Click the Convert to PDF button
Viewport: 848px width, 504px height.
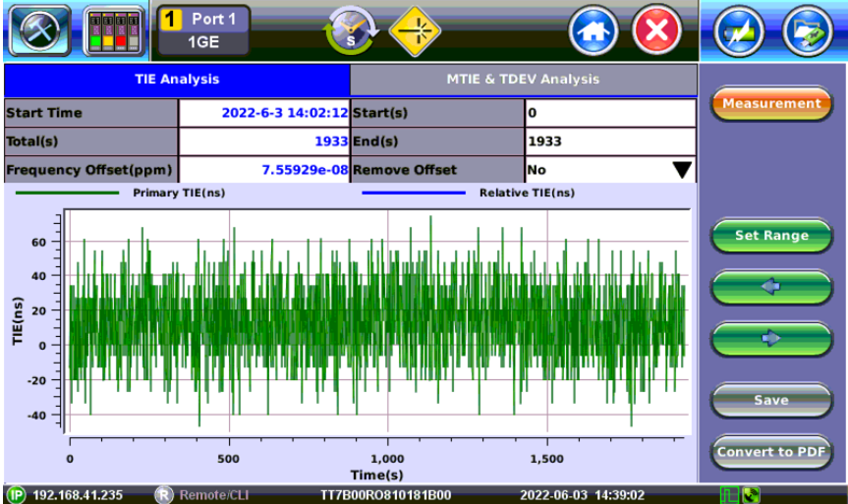[771, 452]
